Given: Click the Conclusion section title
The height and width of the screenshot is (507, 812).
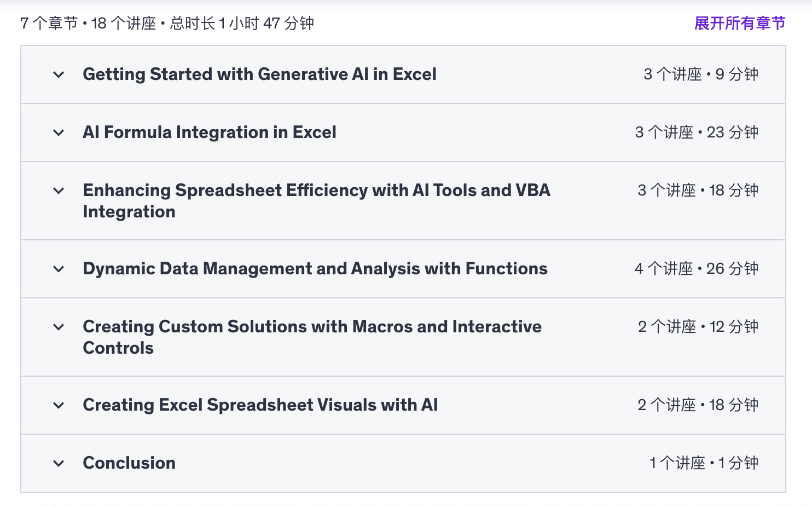Looking at the screenshot, I should pos(129,463).
